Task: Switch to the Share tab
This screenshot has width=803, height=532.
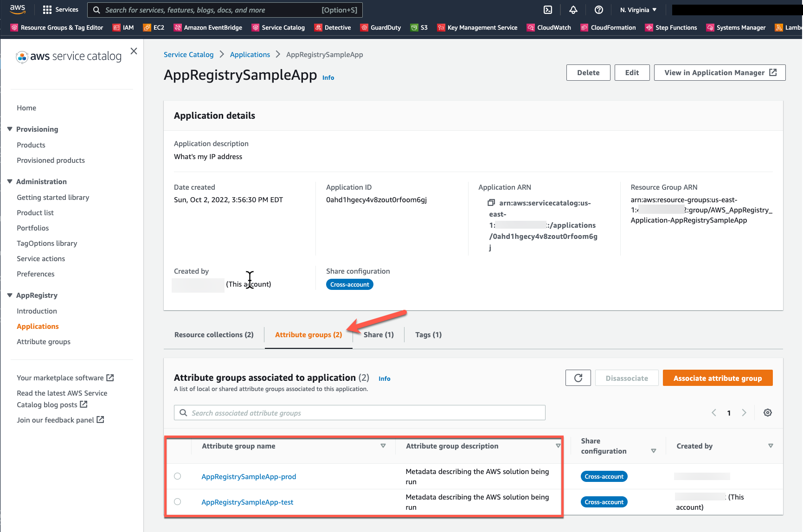Action: tap(379, 334)
